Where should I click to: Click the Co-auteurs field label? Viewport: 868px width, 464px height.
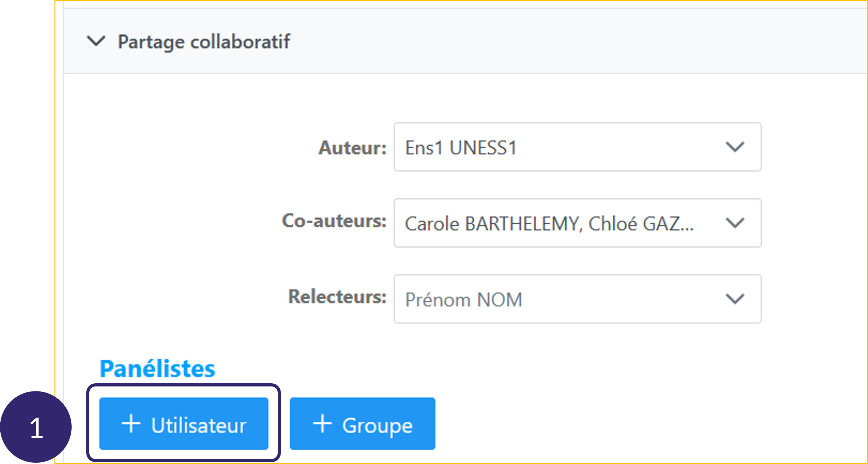[334, 221]
